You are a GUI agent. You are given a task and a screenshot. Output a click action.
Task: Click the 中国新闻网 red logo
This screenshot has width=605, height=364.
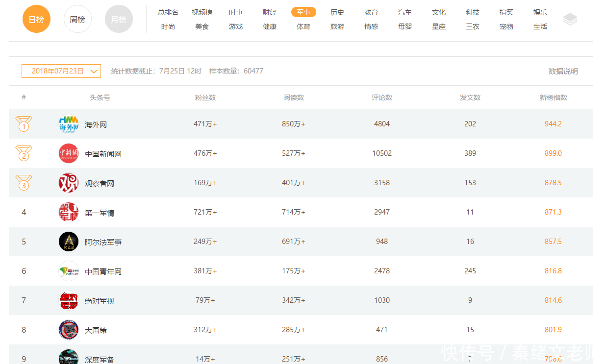[x=69, y=153]
